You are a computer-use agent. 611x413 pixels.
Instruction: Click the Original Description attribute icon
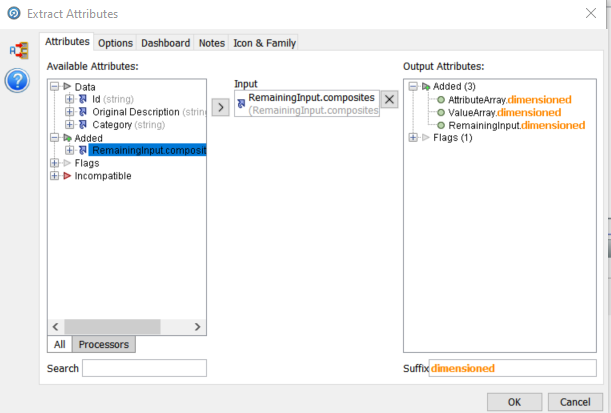[x=83, y=112]
